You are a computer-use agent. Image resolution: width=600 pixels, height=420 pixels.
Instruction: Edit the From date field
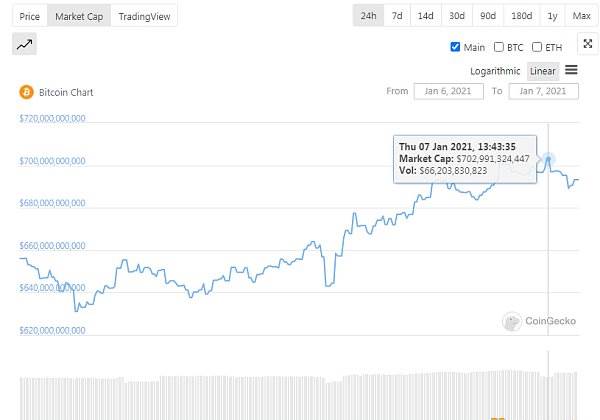click(449, 91)
